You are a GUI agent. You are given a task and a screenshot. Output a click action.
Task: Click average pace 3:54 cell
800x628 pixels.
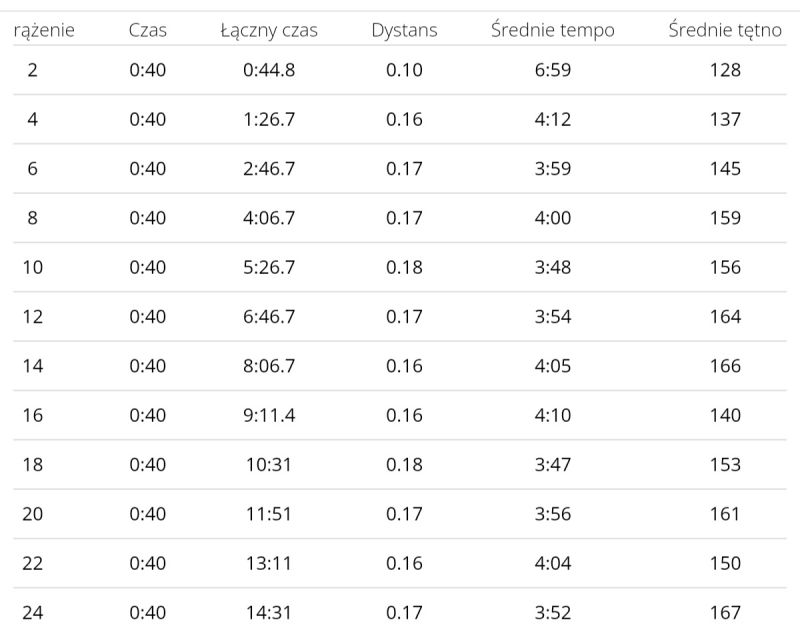(x=553, y=317)
